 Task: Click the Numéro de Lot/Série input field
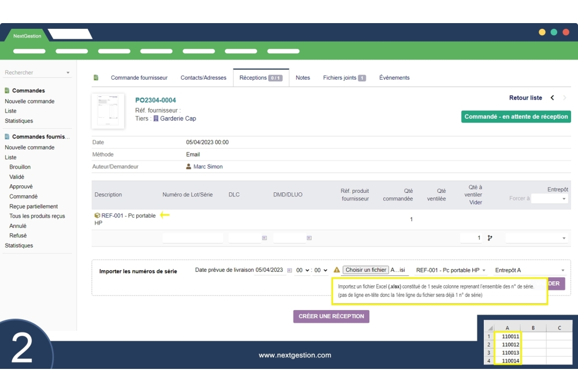tap(192, 238)
